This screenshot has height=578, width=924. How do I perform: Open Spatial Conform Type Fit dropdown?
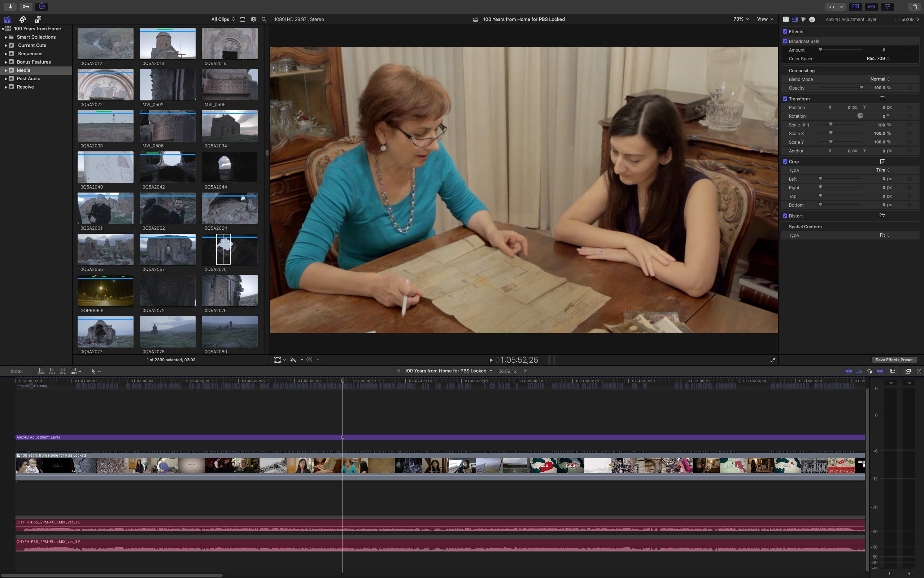coord(885,235)
